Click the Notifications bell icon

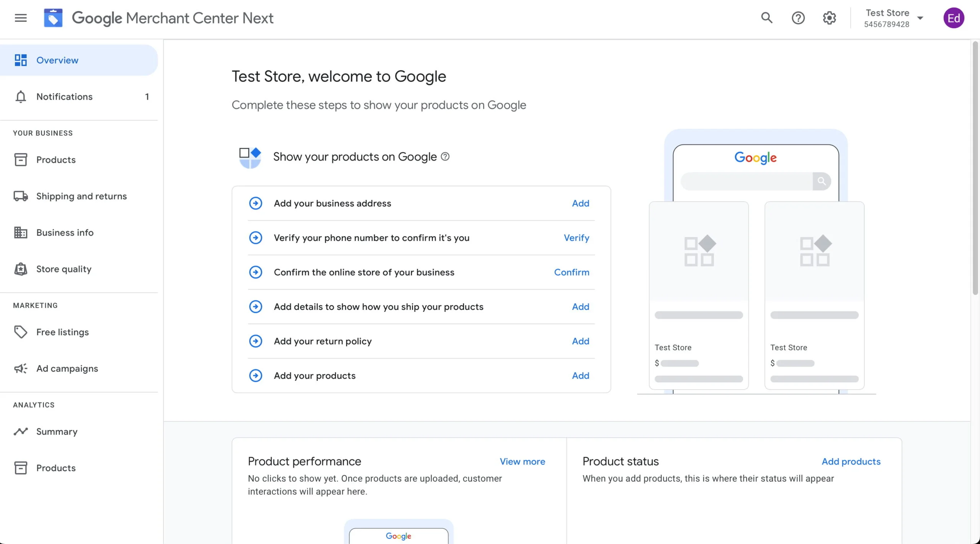[21, 97]
